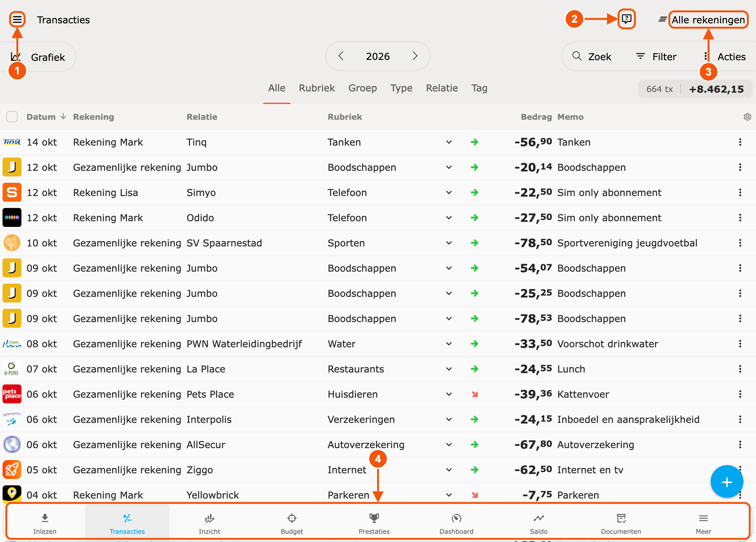Sort by the Bedrag column header

click(x=536, y=117)
